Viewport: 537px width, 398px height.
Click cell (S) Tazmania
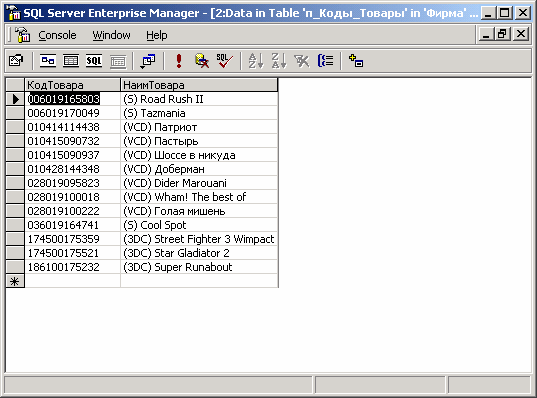click(199, 113)
